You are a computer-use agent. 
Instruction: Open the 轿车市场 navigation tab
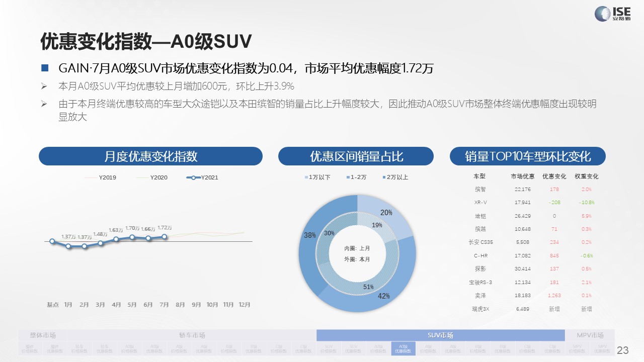192,335
